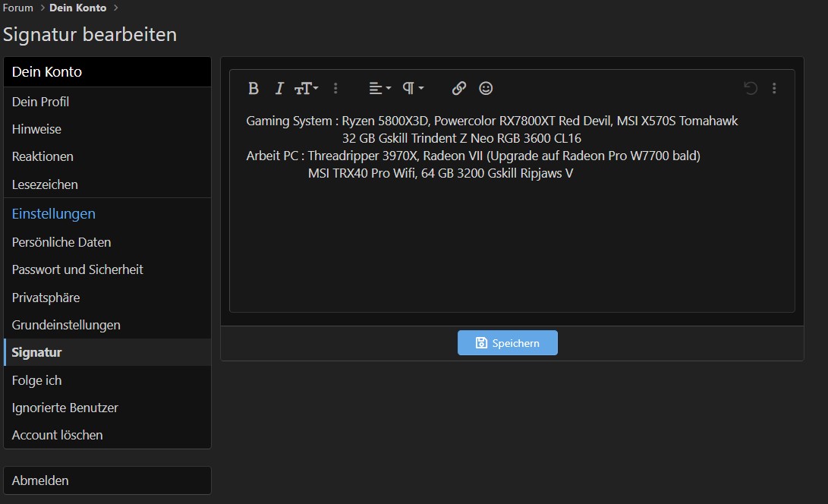
Task: Click the Forum breadcrumb link
Action: pos(18,8)
